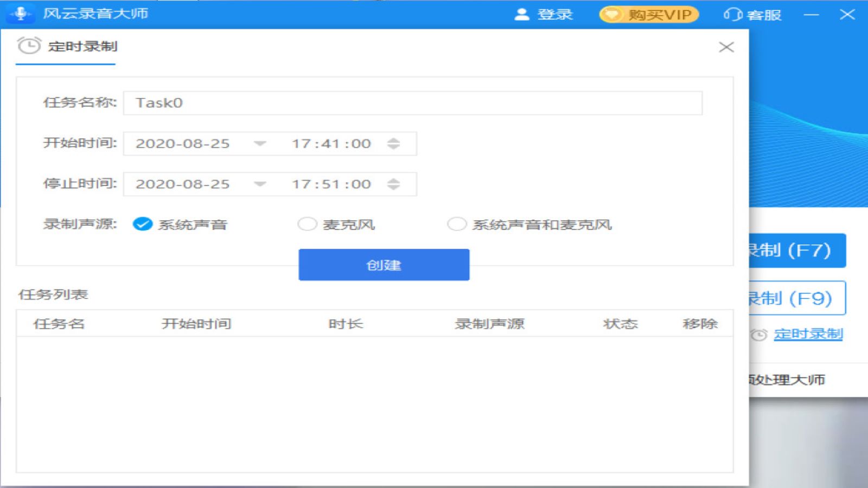This screenshot has height=488, width=868.
Task: Click the 登录 user login icon
Action: pos(522,15)
